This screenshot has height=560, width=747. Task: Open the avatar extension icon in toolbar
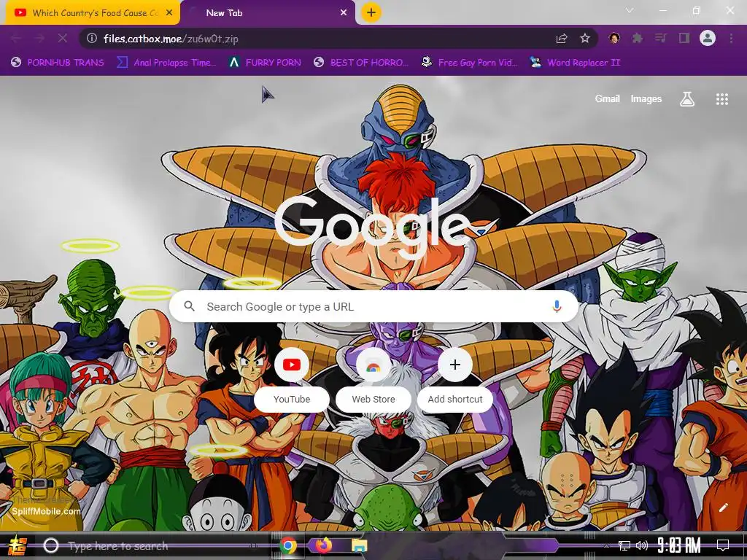[x=614, y=38]
